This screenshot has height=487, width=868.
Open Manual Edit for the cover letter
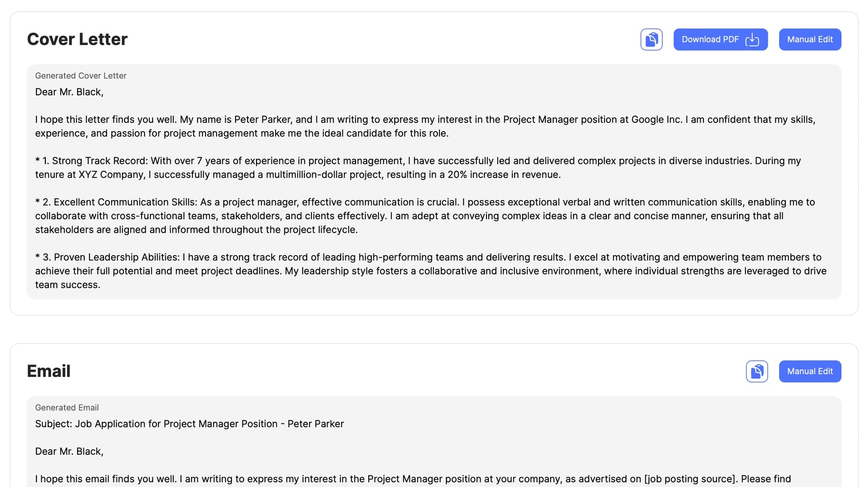point(810,39)
